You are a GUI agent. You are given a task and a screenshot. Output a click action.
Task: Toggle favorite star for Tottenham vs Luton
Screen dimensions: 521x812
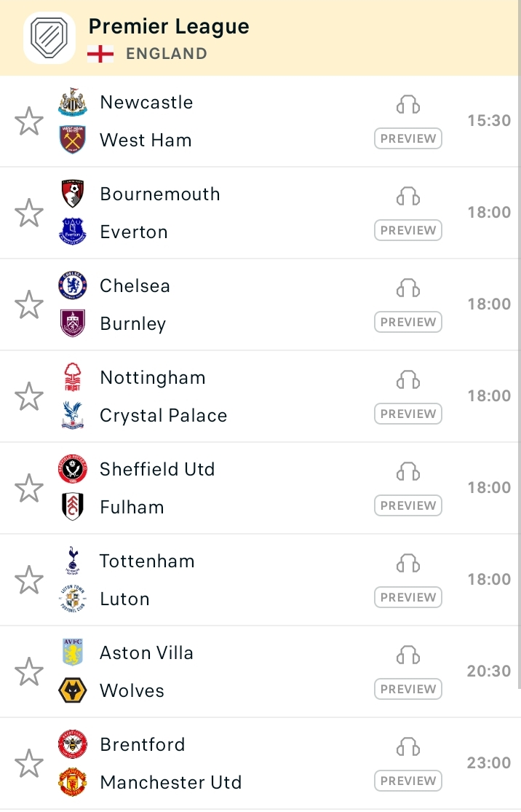click(x=29, y=580)
